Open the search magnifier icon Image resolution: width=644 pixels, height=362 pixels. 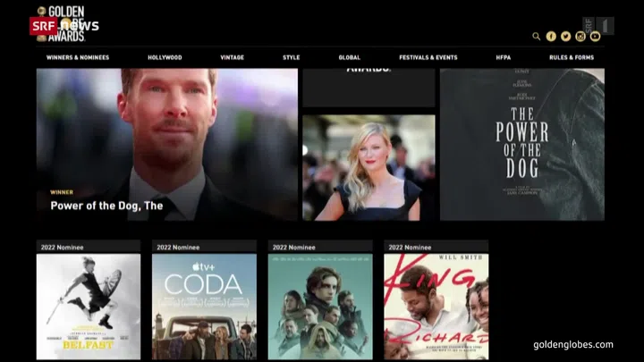tap(536, 37)
